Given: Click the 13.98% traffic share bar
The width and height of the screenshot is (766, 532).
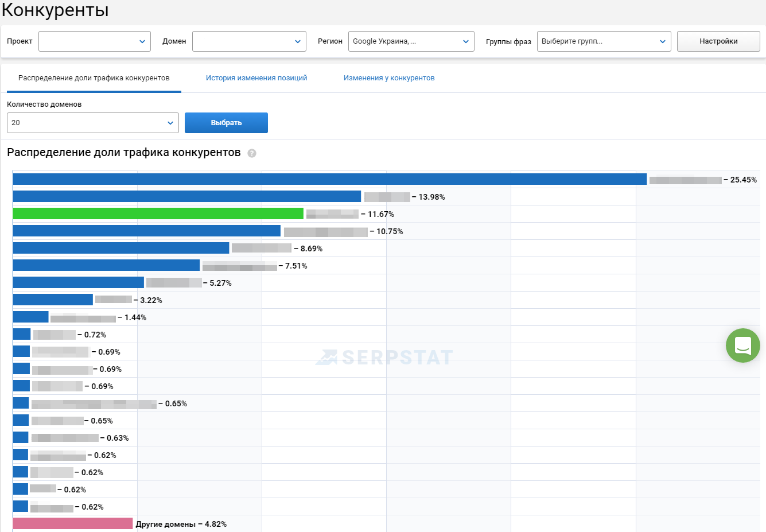Looking at the screenshot, I should [186, 196].
